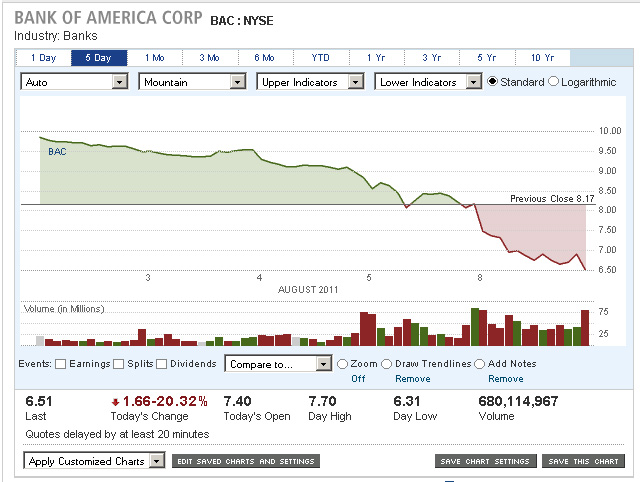This screenshot has height=482, width=640.
Task: Open the Apply Customized Charts dropdown
Action: point(94,461)
